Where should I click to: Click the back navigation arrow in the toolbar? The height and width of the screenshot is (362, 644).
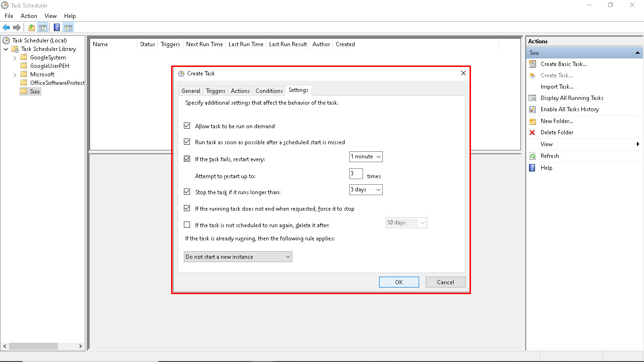pyautogui.click(x=6, y=27)
